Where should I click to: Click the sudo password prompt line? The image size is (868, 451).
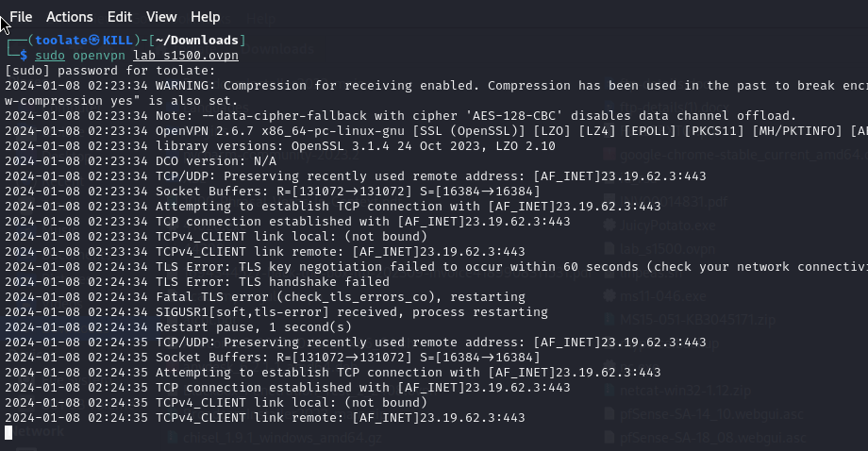[109, 70]
